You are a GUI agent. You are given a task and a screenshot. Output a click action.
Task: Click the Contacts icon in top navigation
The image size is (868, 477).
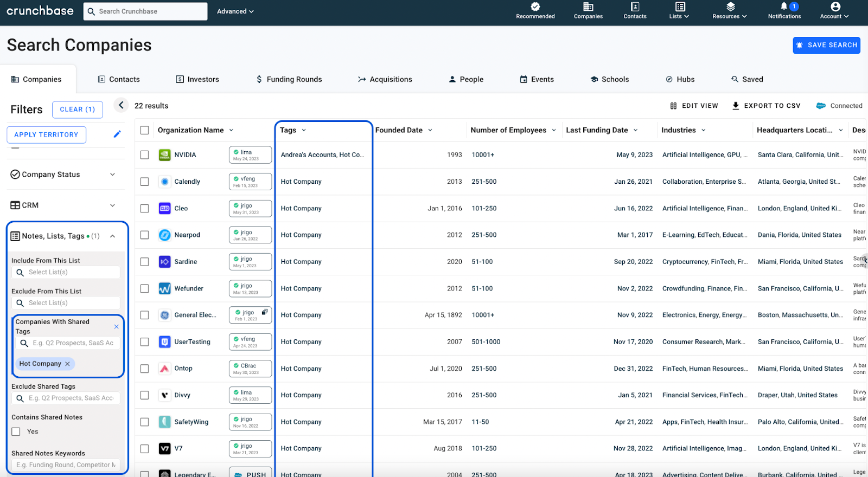[635, 7]
